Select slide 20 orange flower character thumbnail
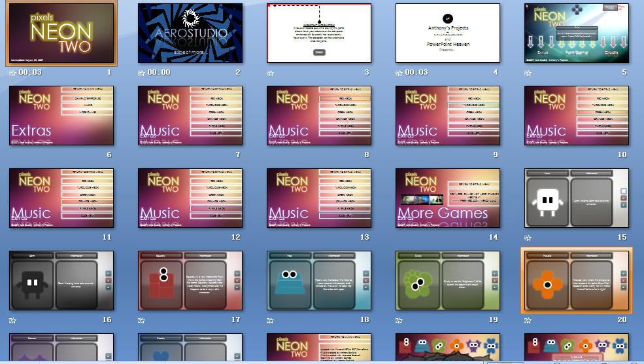This screenshot has width=644, height=364. [x=577, y=280]
